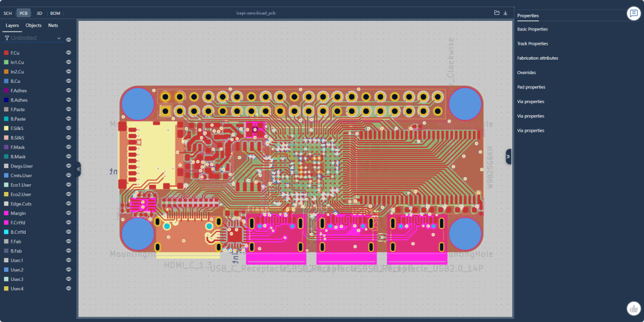Click the filter funnel icon

7,38
